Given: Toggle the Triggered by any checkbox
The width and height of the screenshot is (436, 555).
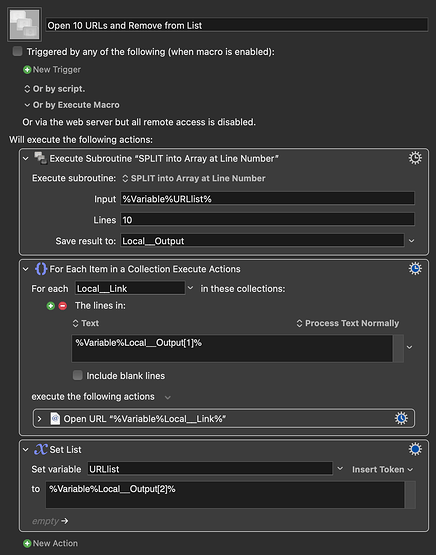Looking at the screenshot, I should [x=17, y=51].
